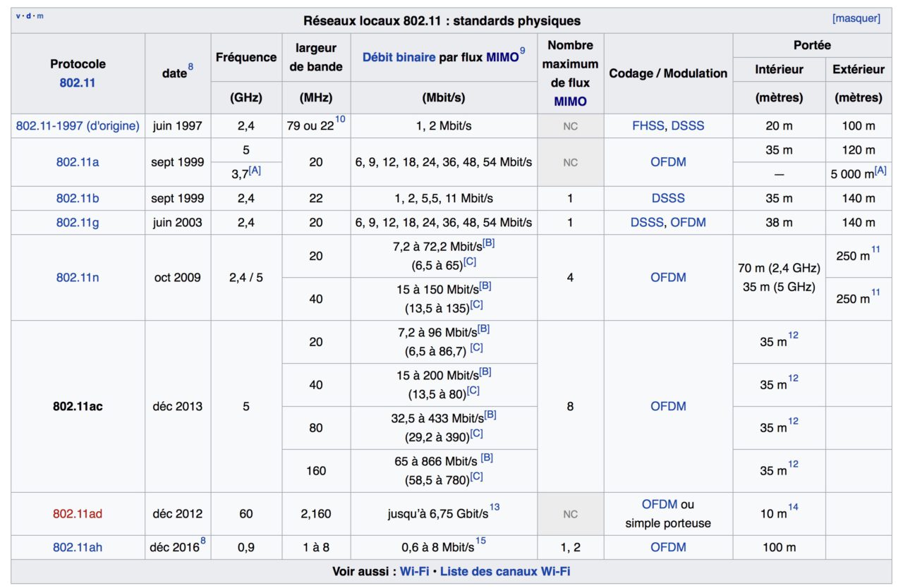Open footnote 14 beside 10 m
Screen dimensions: 903x588
(793, 507)
